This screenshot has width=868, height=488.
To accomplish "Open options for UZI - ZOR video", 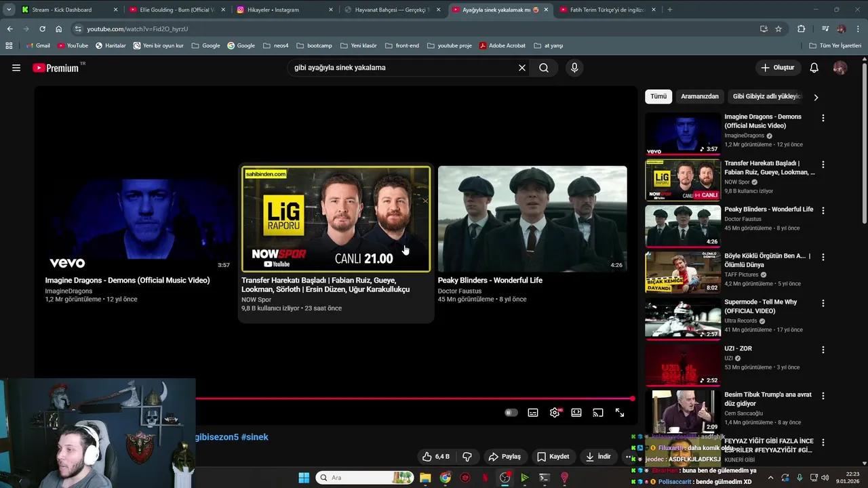I will [823, 350].
